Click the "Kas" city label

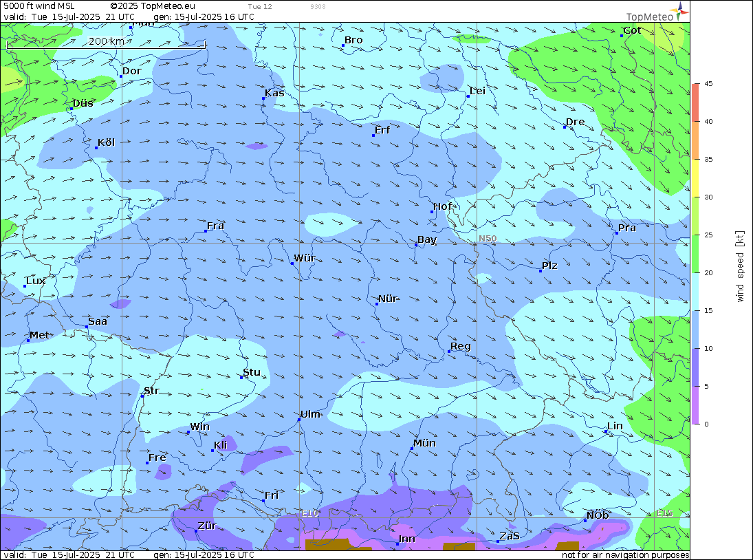[274, 93]
